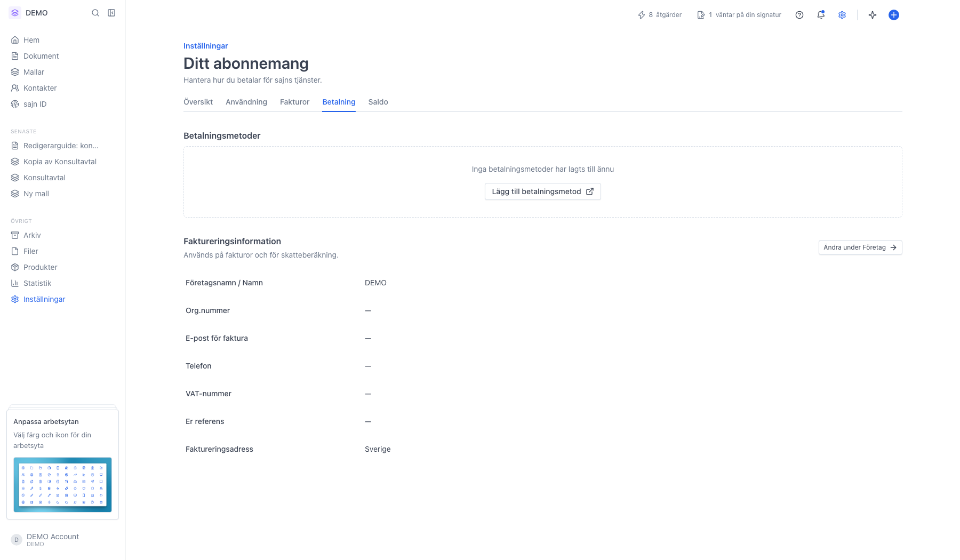Switch to Fakturor tab
Image resolution: width=960 pixels, height=560 pixels.
[x=294, y=102]
